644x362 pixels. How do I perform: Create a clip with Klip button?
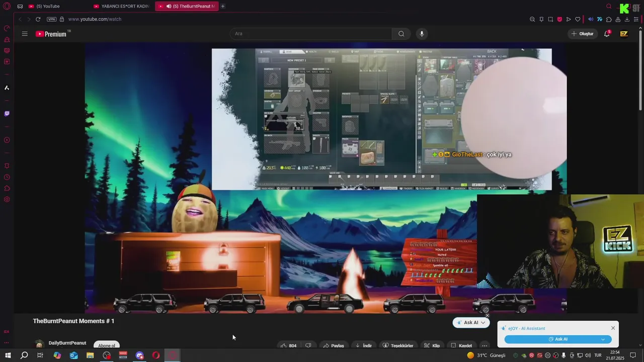[432, 345]
